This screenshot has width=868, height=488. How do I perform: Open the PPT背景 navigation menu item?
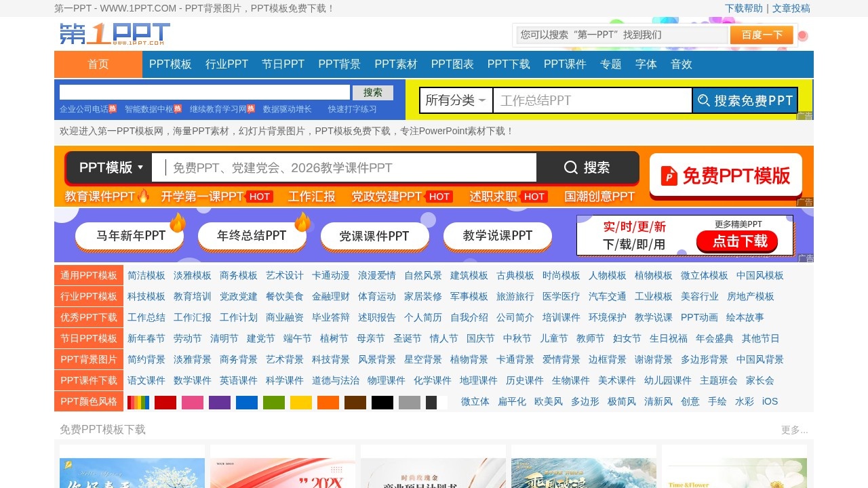point(338,64)
